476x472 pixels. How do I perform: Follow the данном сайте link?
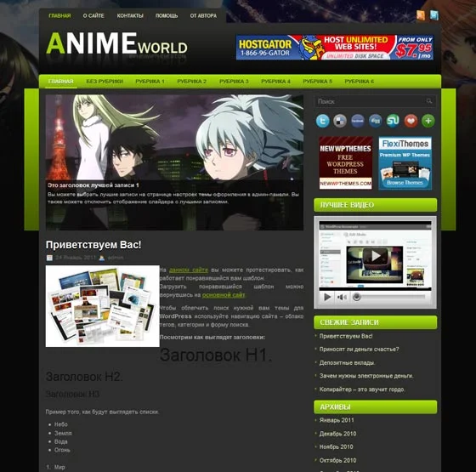(189, 270)
